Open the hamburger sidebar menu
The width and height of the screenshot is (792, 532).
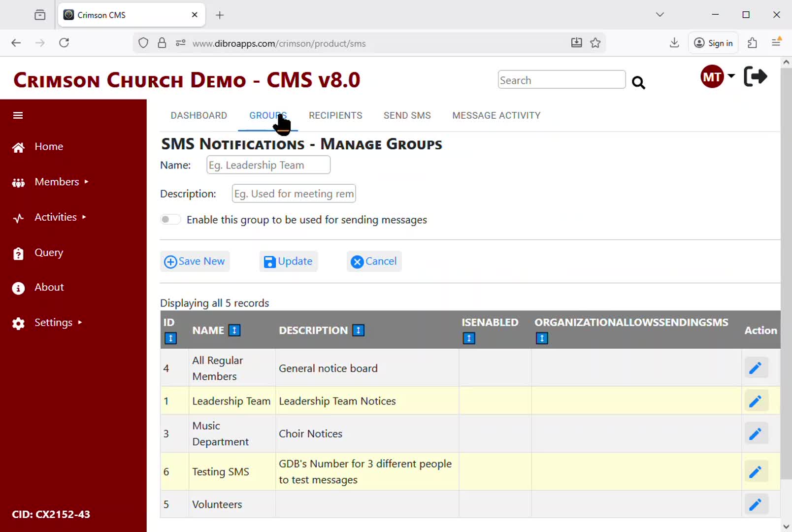tap(18, 115)
